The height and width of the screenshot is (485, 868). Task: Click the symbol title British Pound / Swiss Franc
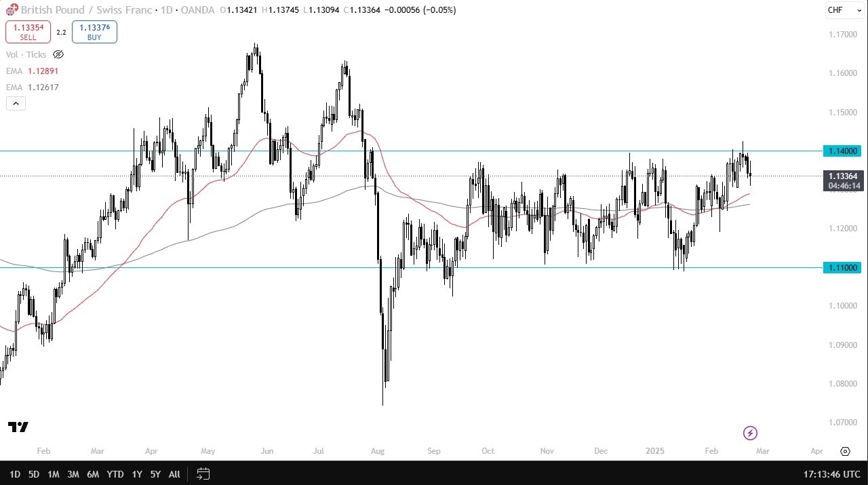pos(81,10)
